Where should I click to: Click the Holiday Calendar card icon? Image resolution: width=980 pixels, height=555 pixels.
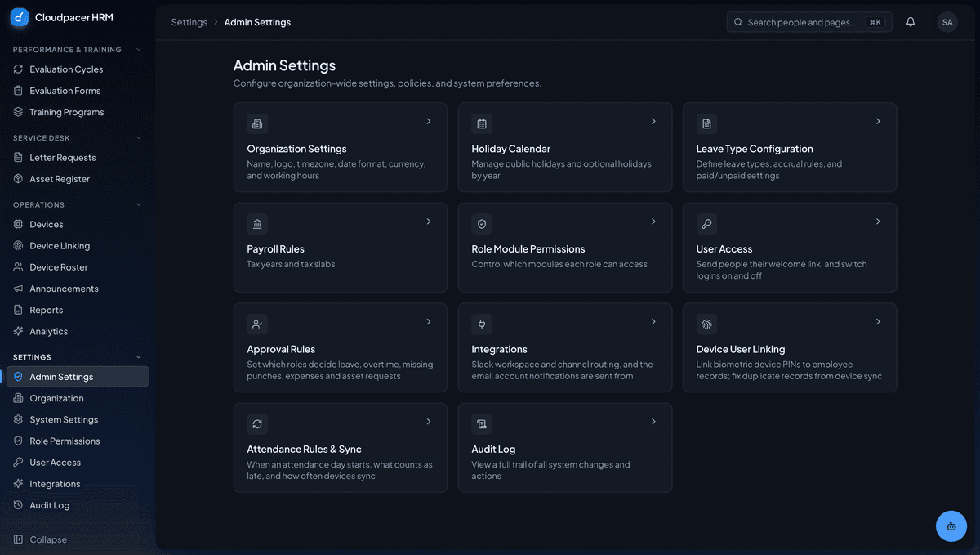click(x=482, y=123)
